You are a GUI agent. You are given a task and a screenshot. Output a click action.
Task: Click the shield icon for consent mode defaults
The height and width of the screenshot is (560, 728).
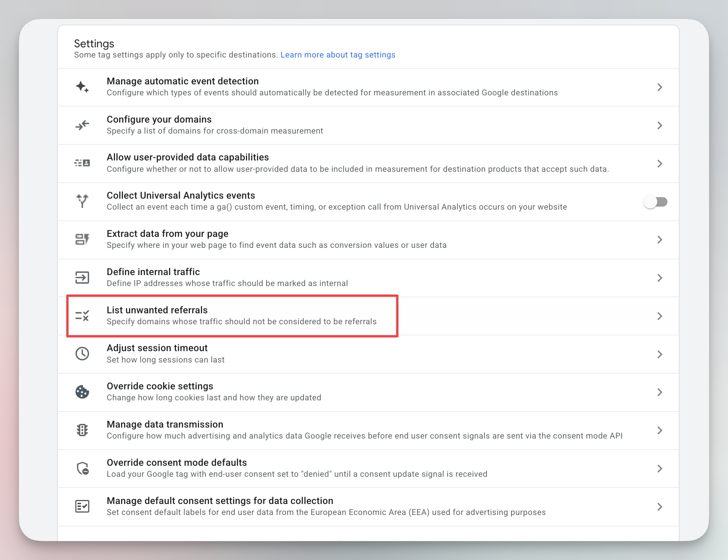pyautogui.click(x=82, y=468)
